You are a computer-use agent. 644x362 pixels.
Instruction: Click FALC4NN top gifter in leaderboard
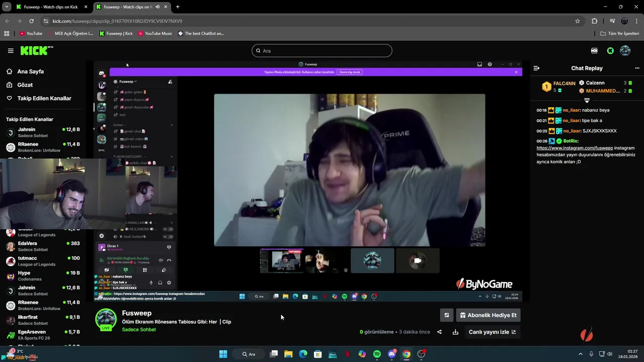[x=564, y=83]
